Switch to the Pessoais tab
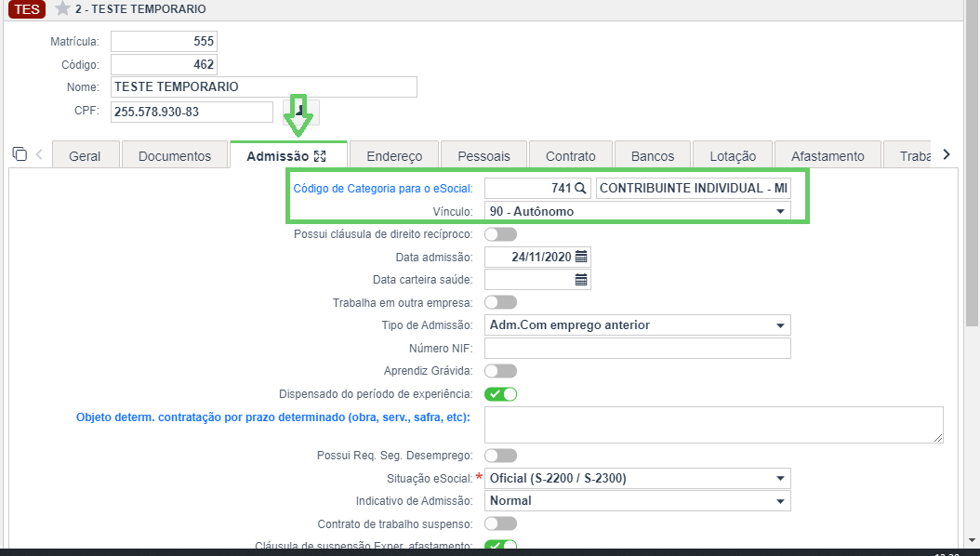Viewport: 980px width, 556px height. [x=483, y=155]
